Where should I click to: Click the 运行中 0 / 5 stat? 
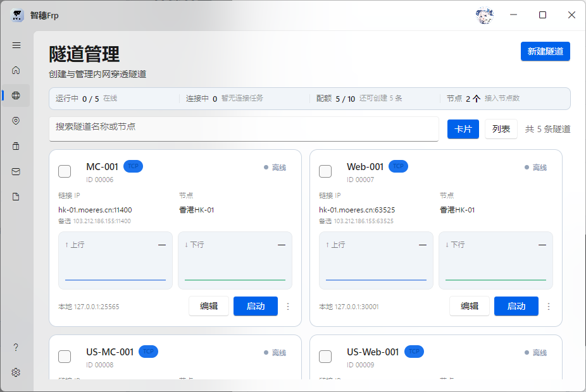(77, 99)
